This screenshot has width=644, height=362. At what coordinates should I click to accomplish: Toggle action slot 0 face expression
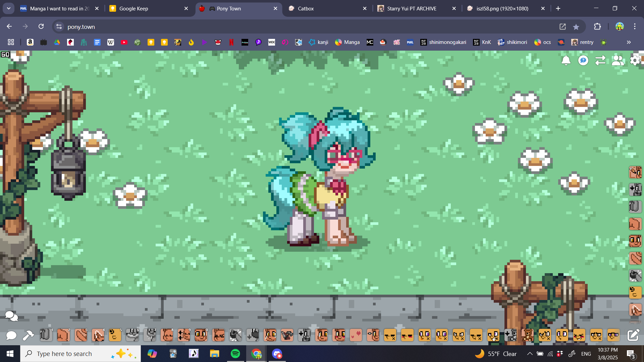[201, 335]
